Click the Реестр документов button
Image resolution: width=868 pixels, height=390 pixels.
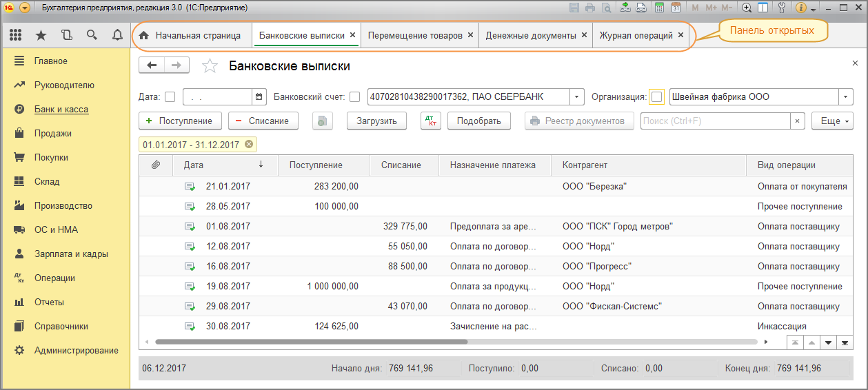[579, 121]
